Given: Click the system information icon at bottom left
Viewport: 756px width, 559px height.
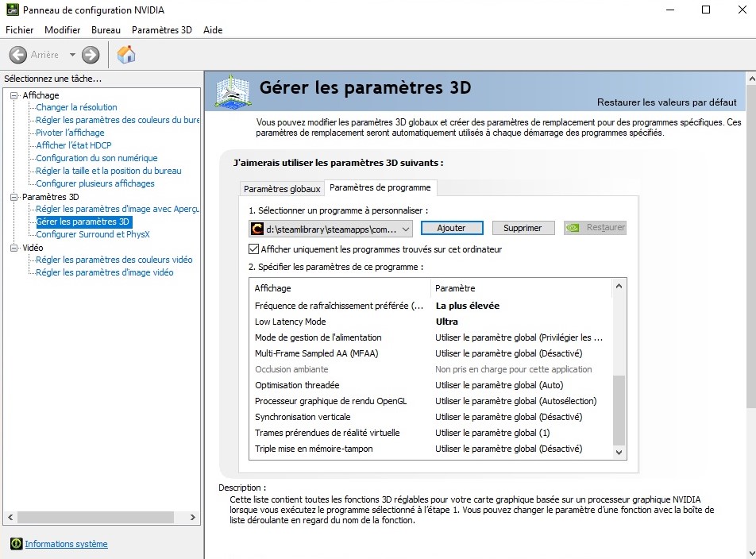Looking at the screenshot, I should 16,544.
